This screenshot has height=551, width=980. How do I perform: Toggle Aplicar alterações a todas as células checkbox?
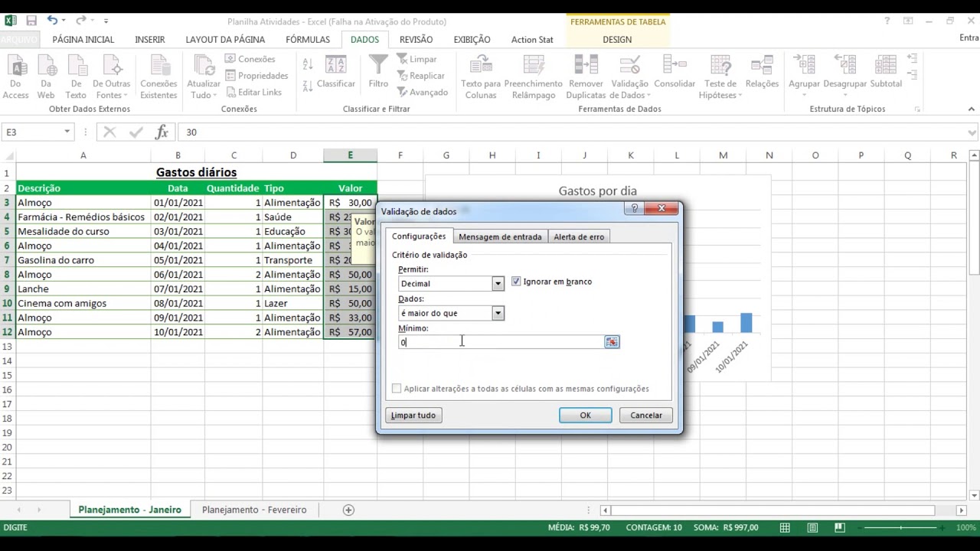point(397,389)
